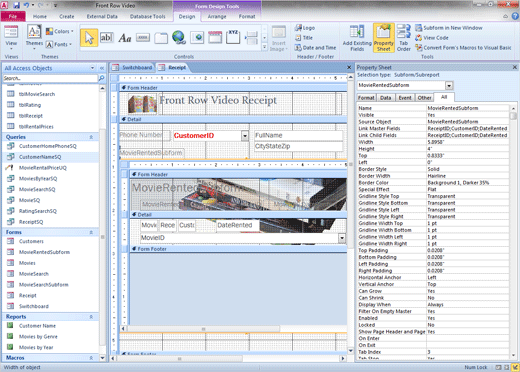Screen dimensions: 520x372
Task: Open the Access Help question icon
Action: point(515,16)
